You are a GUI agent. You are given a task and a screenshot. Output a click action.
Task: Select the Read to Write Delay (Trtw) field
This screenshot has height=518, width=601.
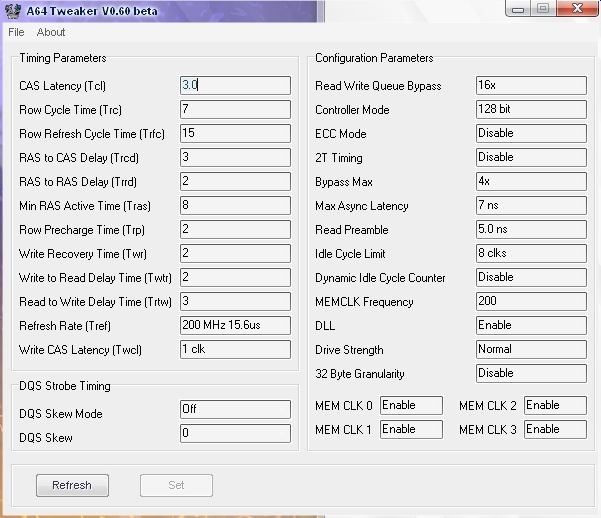[235, 301]
